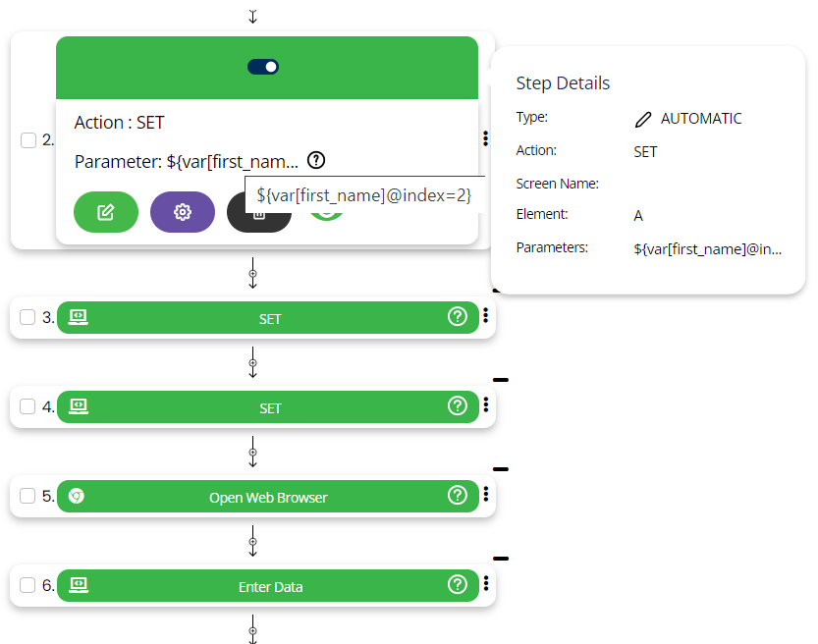Screen dimensions: 818x644
Task: Select the Enter Data step bar
Action: point(270,586)
